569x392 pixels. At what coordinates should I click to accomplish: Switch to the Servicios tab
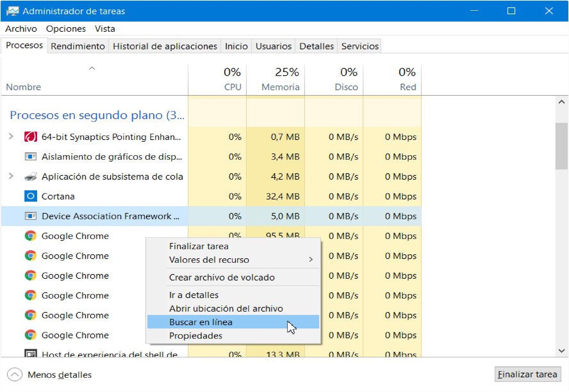tap(360, 46)
